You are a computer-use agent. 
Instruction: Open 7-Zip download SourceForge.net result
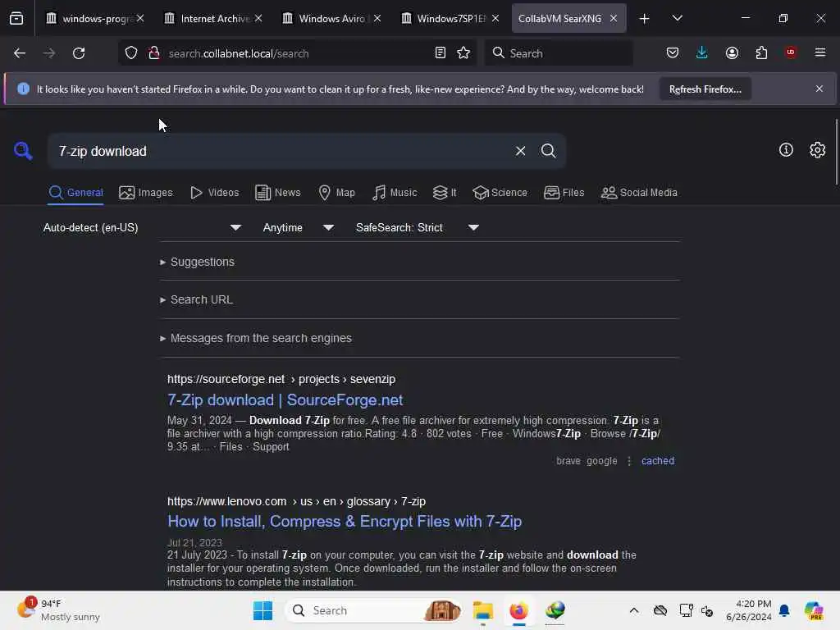pyautogui.click(x=285, y=400)
